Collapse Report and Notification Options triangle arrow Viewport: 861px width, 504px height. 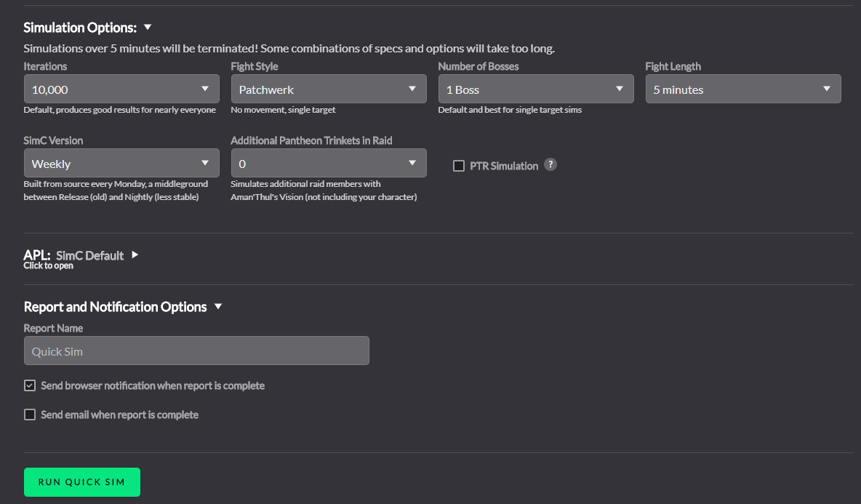218,307
